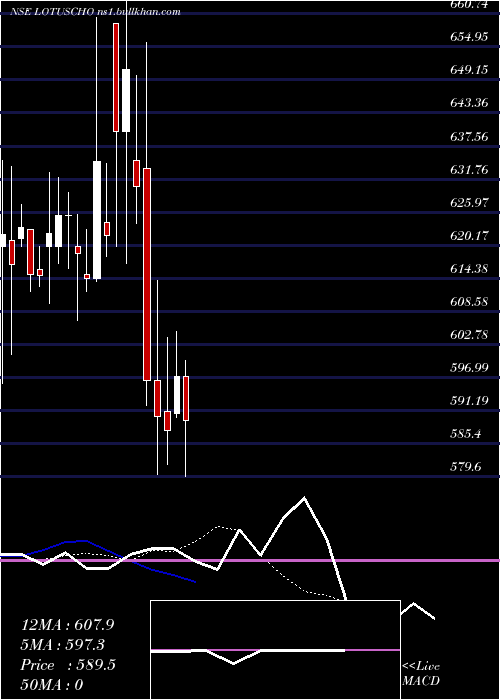Click the 649.15 price axis label
Image resolution: width=500 pixels, height=700 pixels.
pyautogui.click(x=469, y=70)
